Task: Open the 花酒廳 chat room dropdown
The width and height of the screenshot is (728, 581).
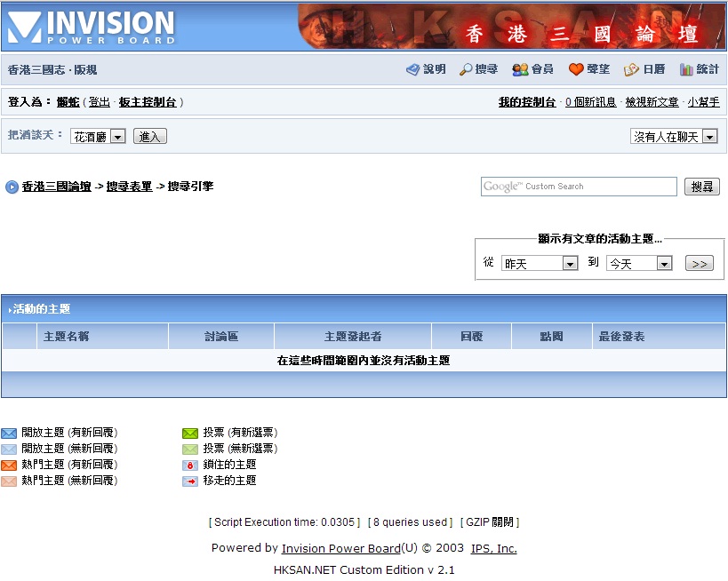Action: click(x=98, y=137)
